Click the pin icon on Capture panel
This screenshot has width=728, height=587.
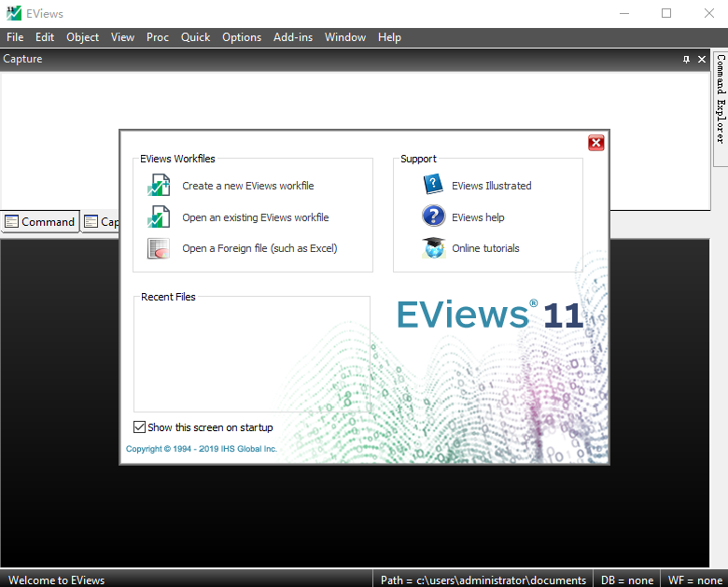686,60
